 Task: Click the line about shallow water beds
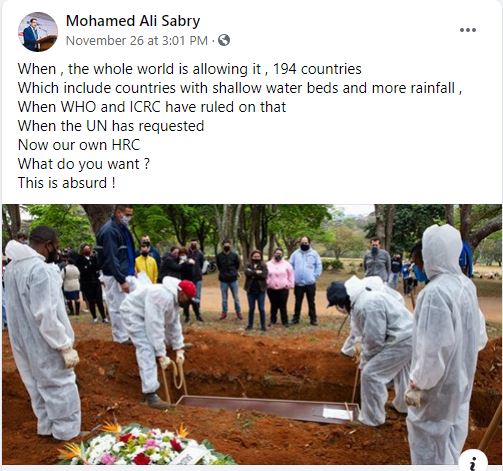240,88
